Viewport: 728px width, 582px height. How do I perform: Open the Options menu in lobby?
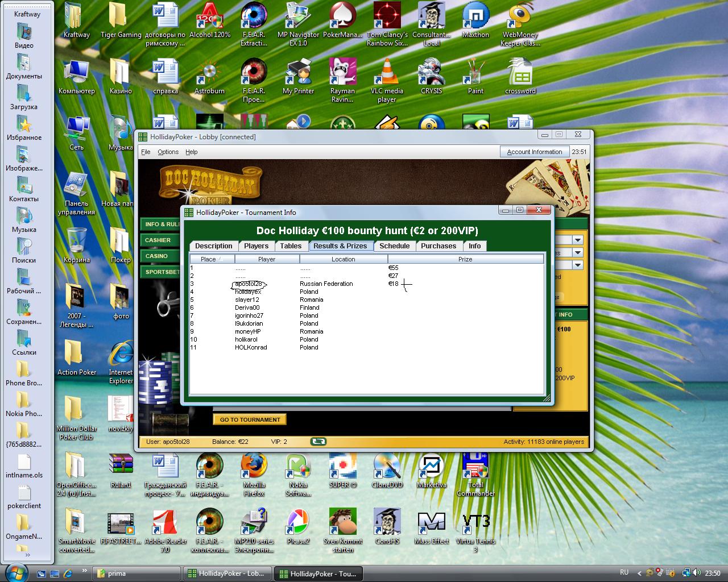click(x=168, y=152)
